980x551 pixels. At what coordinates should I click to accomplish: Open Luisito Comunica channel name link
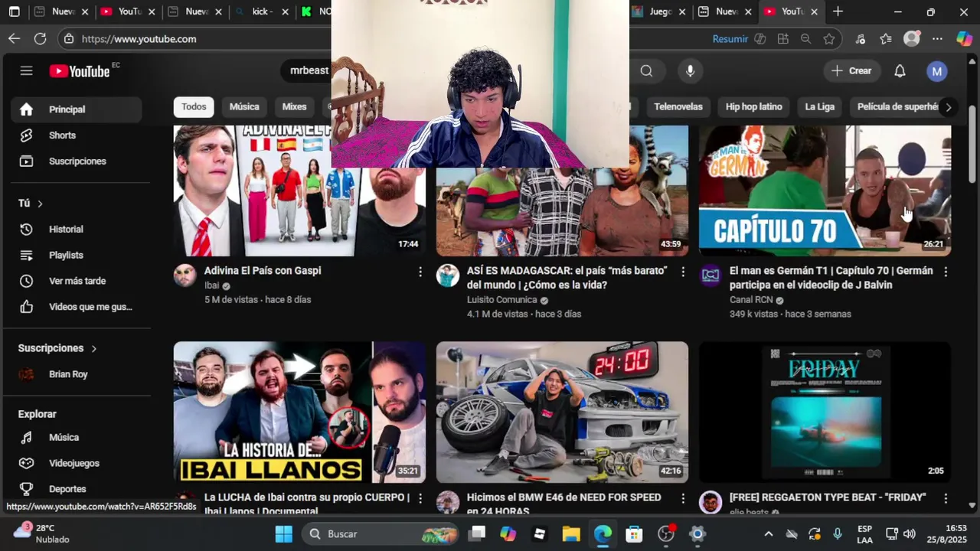coord(501,300)
